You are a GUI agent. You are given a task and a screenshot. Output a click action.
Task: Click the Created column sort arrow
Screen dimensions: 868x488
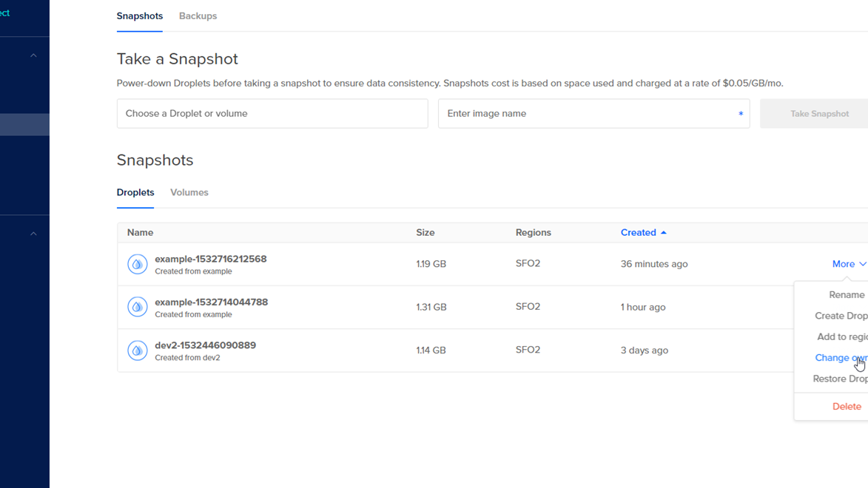point(664,233)
